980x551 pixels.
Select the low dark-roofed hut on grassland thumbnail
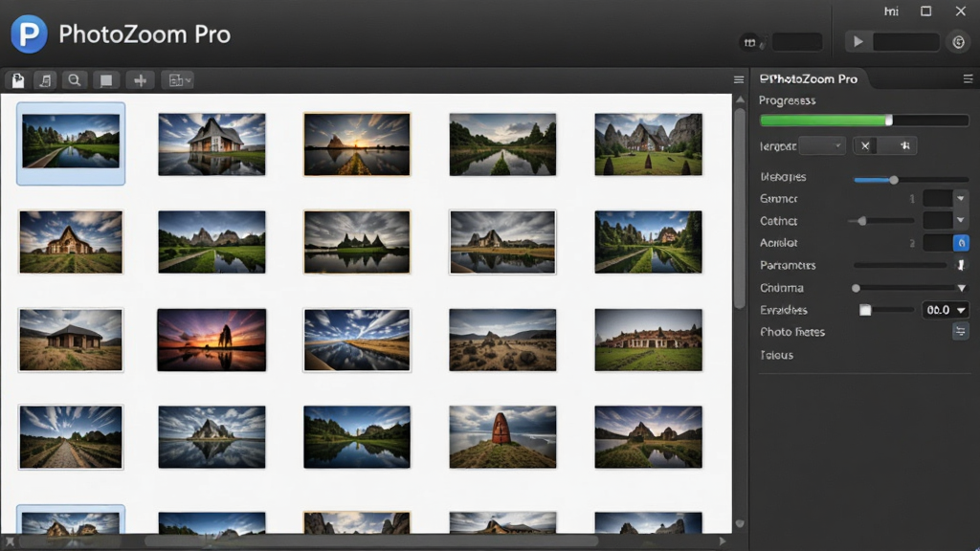(x=71, y=340)
